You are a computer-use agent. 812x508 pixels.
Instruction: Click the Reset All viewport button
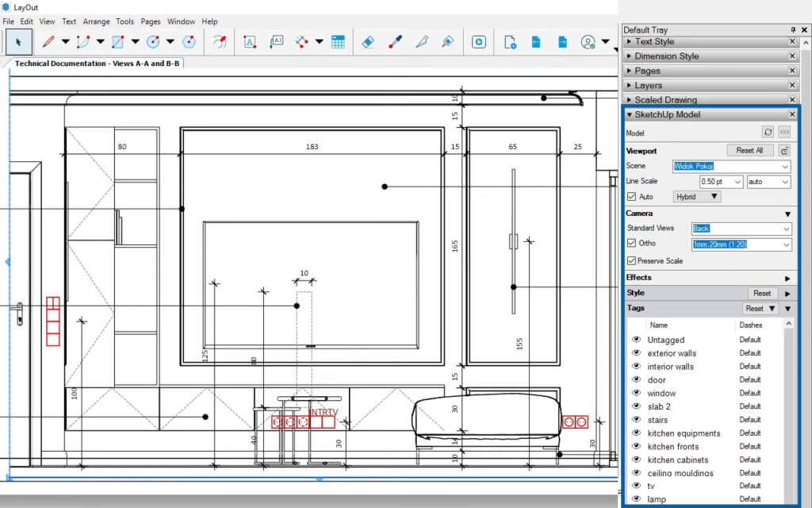749,150
